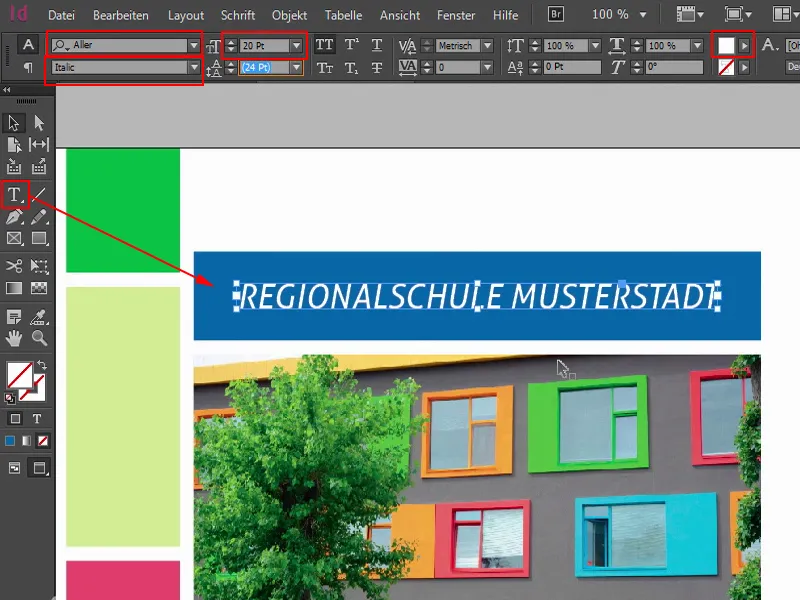The height and width of the screenshot is (600, 800).
Task: Toggle Small Caps (Tт)
Action: click(324, 67)
